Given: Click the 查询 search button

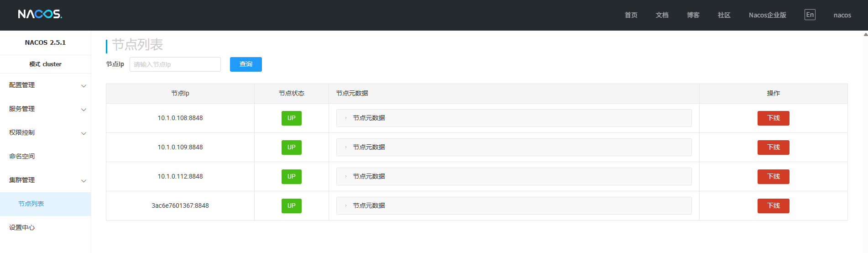Looking at the screenshot, I should click(246, 64).
